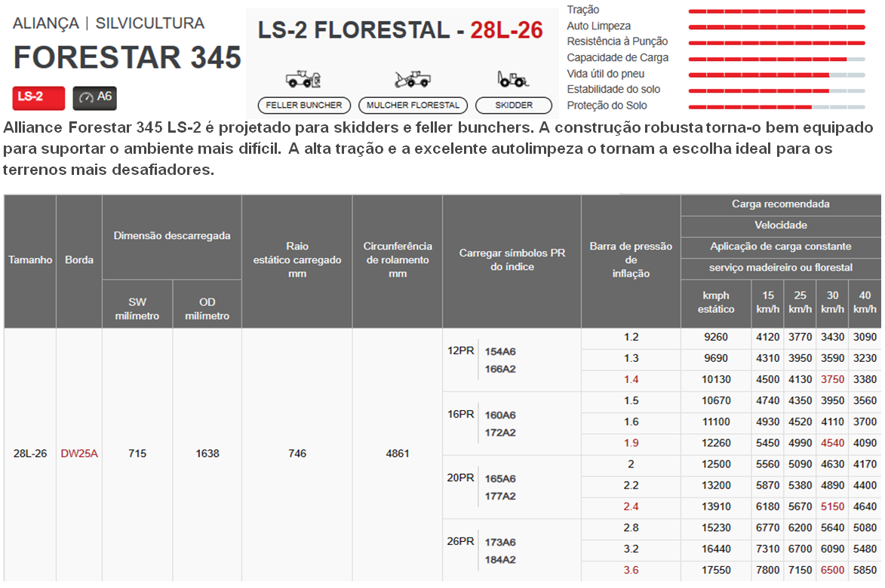Click the red 1.4 pressure value

pos(631,380)
